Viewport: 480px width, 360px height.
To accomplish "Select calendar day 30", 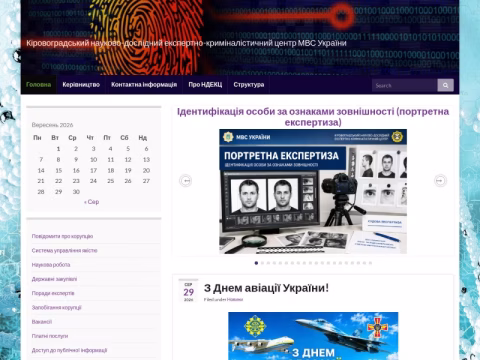I will 76,192.
